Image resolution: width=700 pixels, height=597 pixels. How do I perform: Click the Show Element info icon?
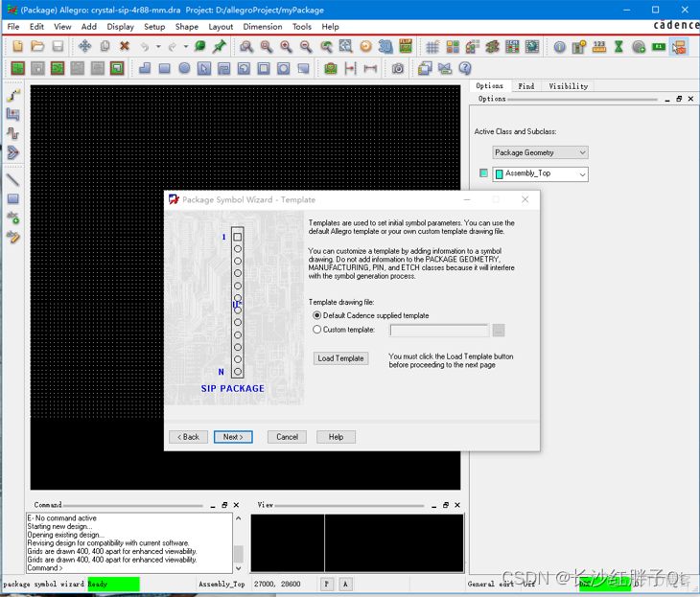click(559, 46)
